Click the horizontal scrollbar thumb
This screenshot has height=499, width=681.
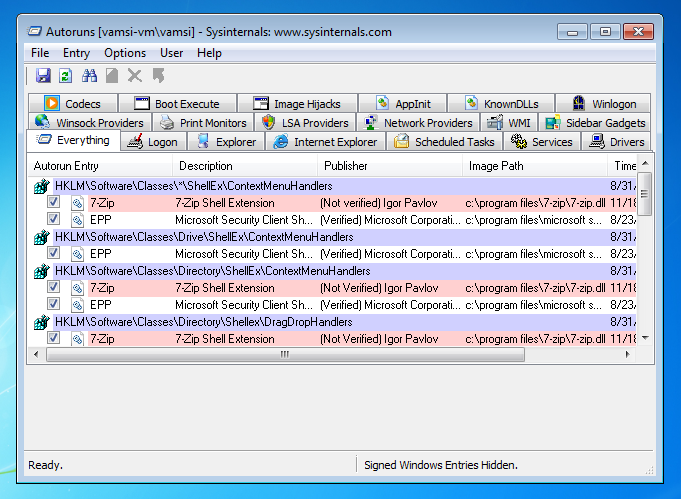click(285, 354)
